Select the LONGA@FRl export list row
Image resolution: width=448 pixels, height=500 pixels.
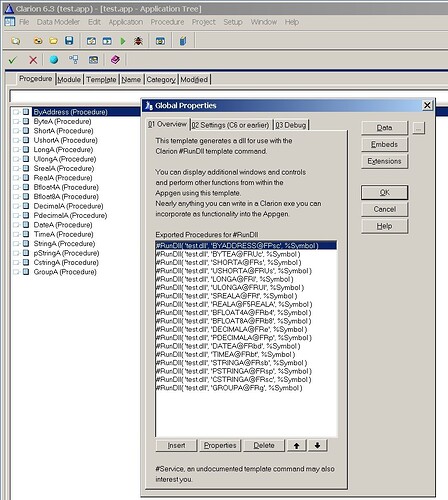246,279
